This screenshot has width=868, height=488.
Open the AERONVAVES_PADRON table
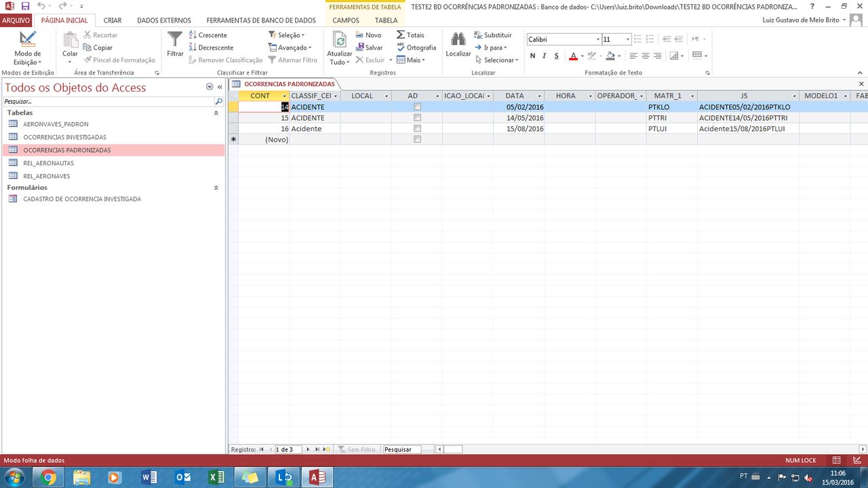[x=113, y=125]
